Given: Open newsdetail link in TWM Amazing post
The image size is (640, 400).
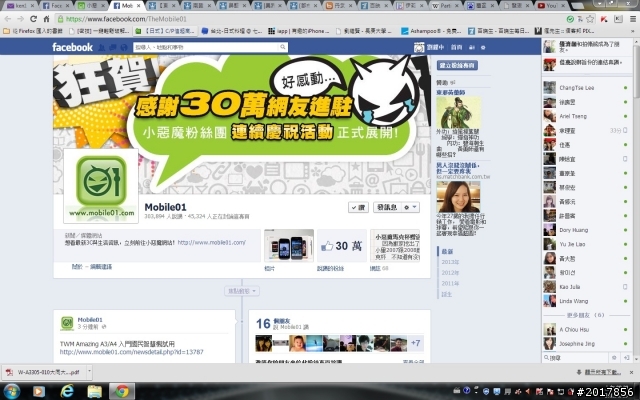Looking at the screenshot, I should [x=131, y=352].
